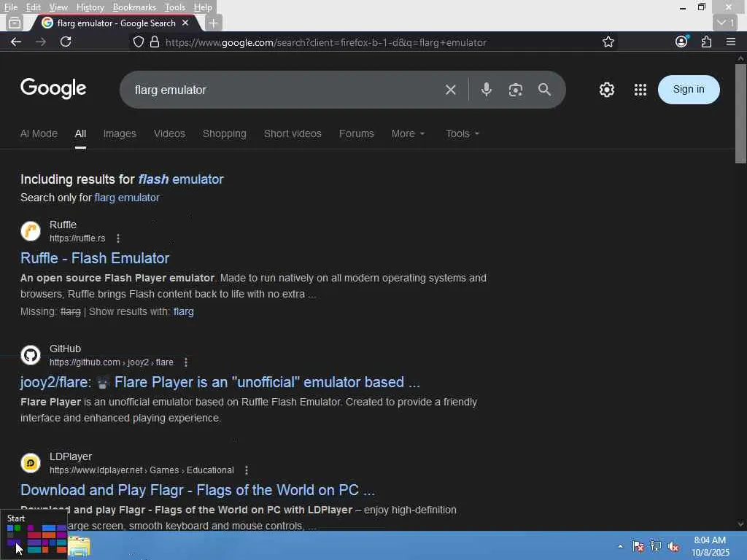
Task: Open Google apps grid
Action: (x=640, y=90)
